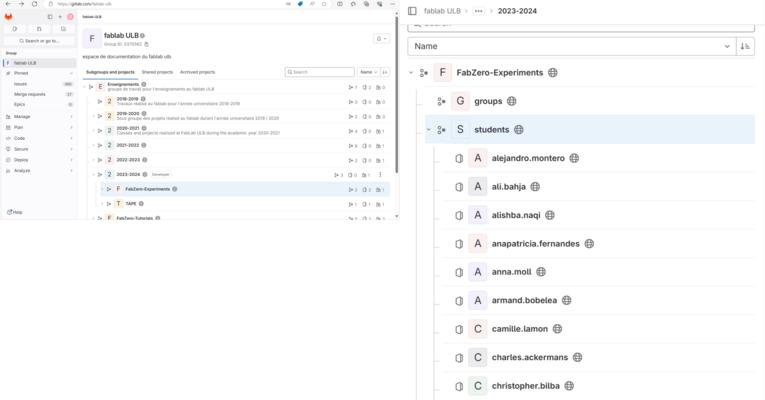765x400 pixels.
Task: Click sort direction icon next to large Name dropdown
Action: pos(745,46)
